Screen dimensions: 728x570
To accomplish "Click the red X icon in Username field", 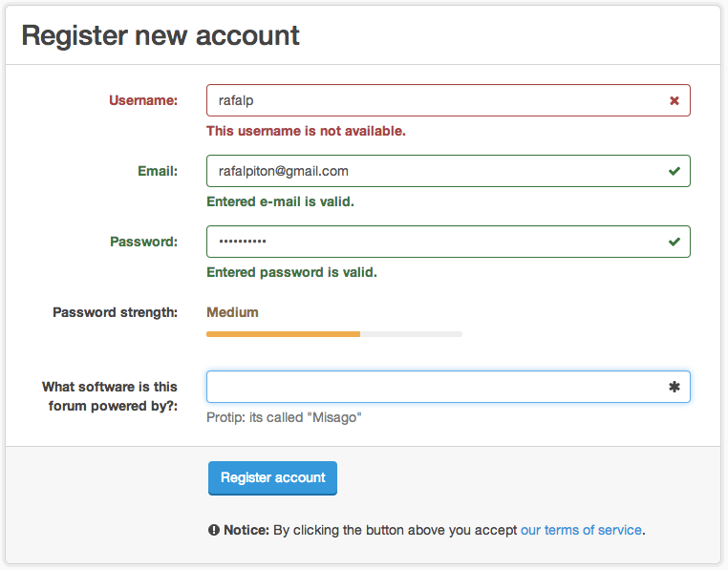I will [x=674, y=100].
